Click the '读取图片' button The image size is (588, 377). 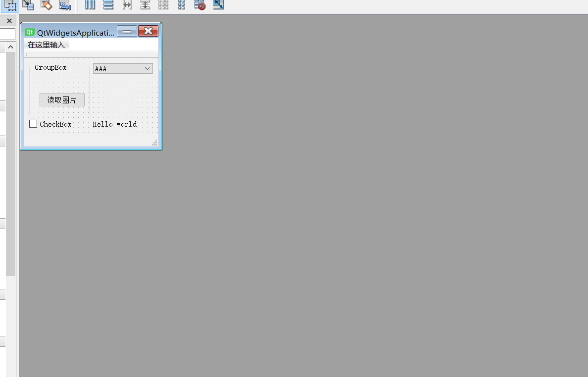62,100
